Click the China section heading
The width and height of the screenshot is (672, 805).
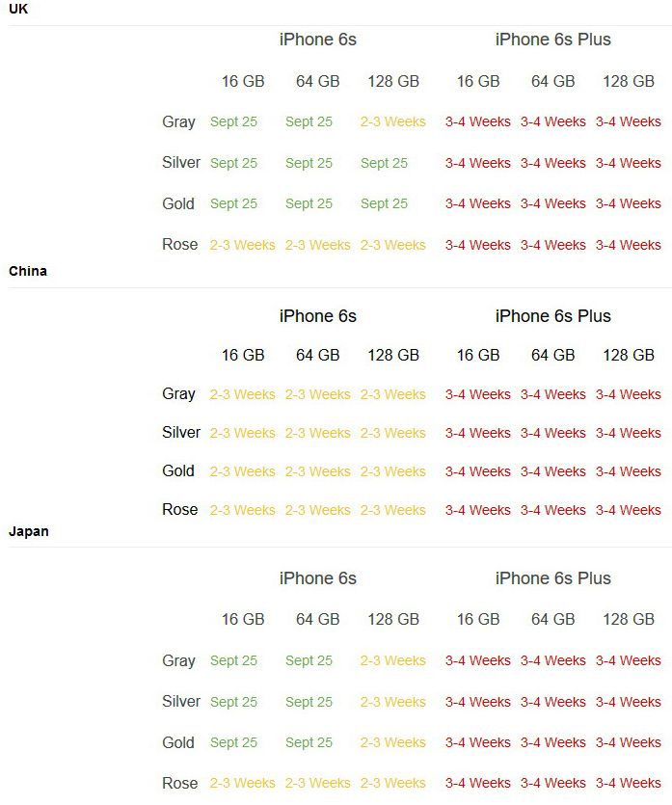(28, 271)
